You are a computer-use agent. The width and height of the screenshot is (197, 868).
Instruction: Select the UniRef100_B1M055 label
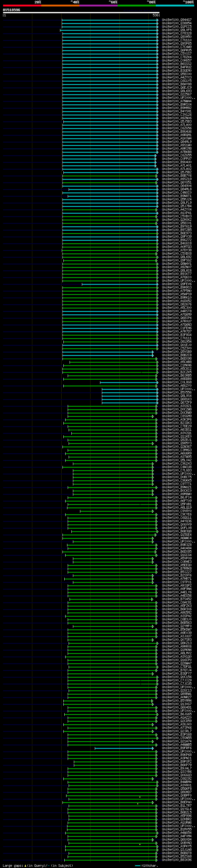177,830
